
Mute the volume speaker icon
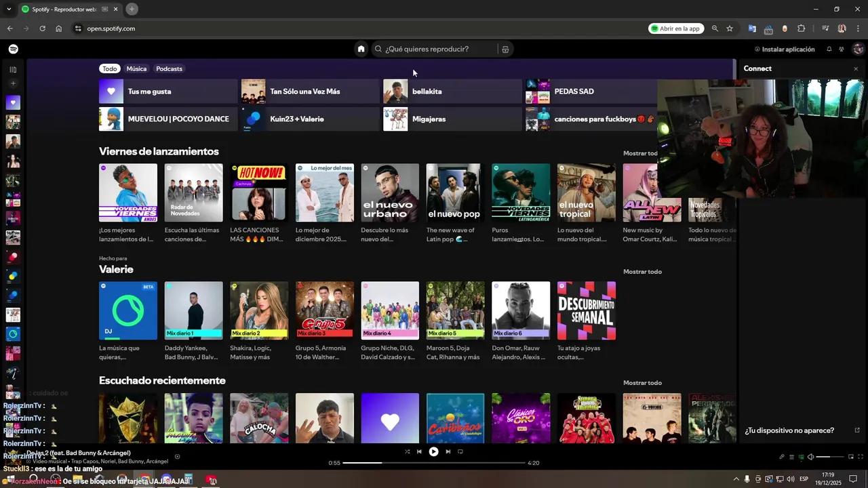click(x=811, y=457)
